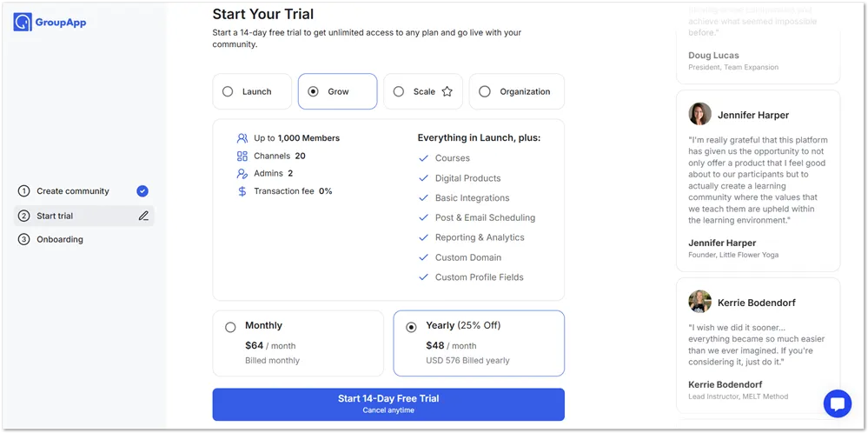The width and height of the screenshot is (868, 433).
Task: Go to Onboarding step
Action: pyautogui.click(x=83, y=240)
